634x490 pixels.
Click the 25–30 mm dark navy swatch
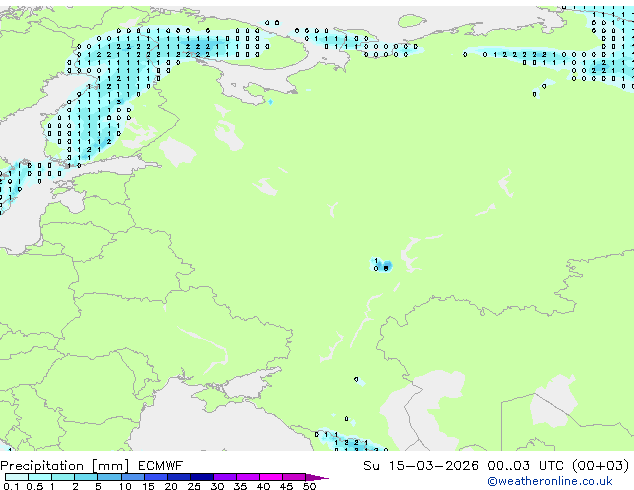click(201, 477)
